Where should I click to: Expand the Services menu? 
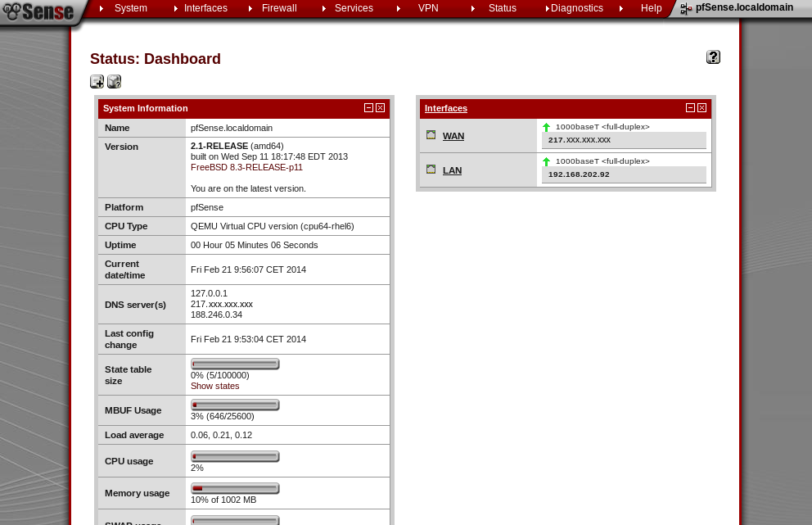point(354,8)
